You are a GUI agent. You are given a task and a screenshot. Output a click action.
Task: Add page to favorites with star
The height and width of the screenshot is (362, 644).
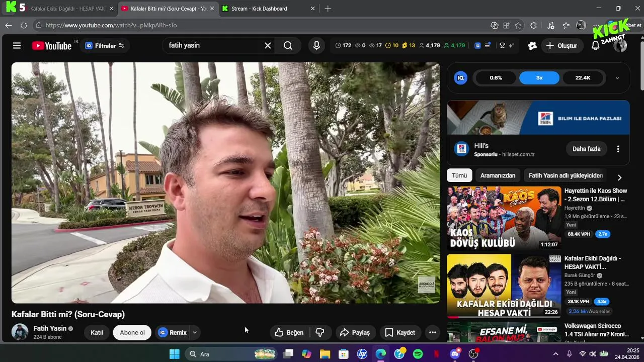coord(518,25)
